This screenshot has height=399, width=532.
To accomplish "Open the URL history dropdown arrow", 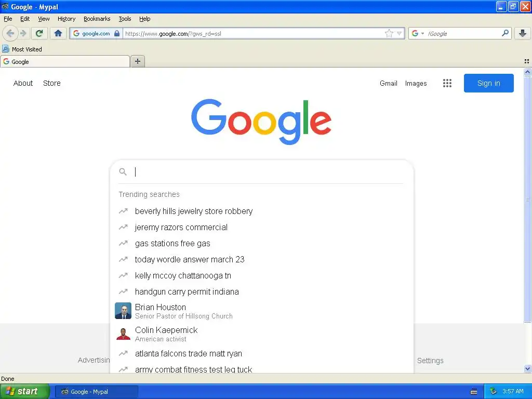I will 400,33.
